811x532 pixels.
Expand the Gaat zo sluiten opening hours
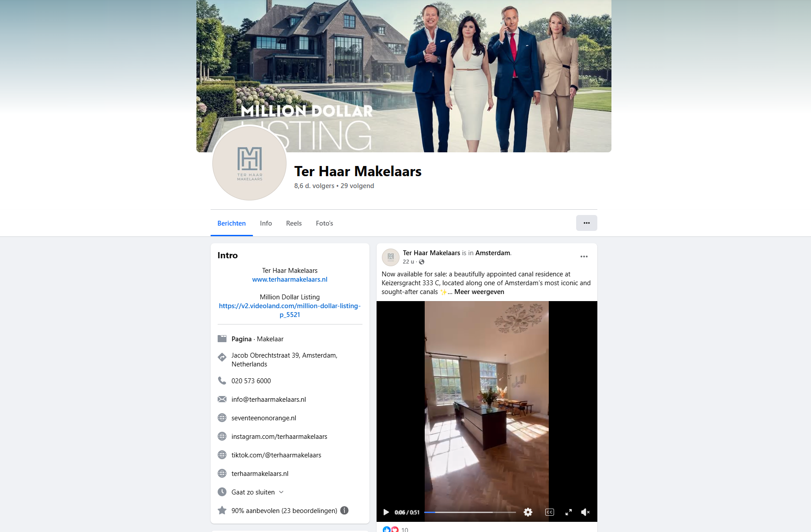pos(257,492)
